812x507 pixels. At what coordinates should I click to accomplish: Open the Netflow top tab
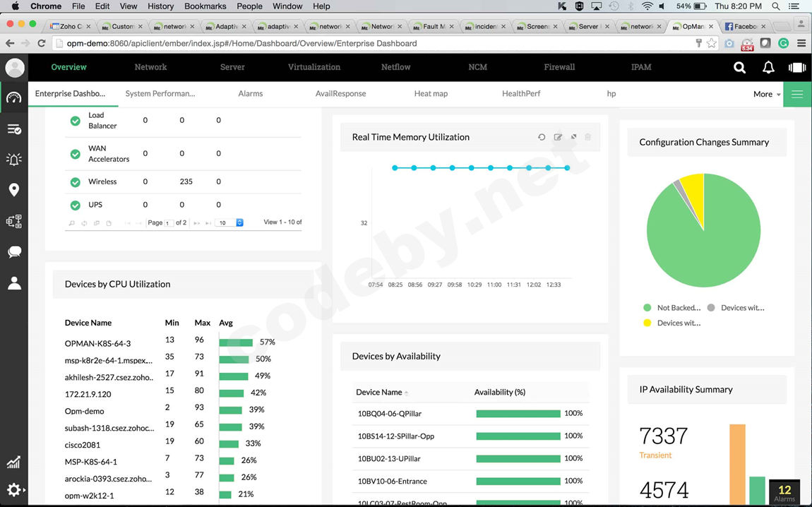pos(395,67)
